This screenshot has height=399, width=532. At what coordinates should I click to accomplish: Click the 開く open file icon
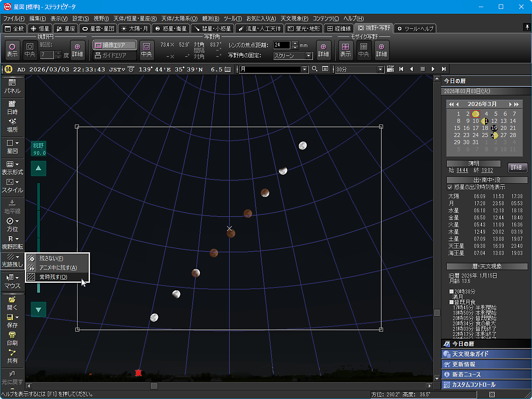[x=12, y=303]
